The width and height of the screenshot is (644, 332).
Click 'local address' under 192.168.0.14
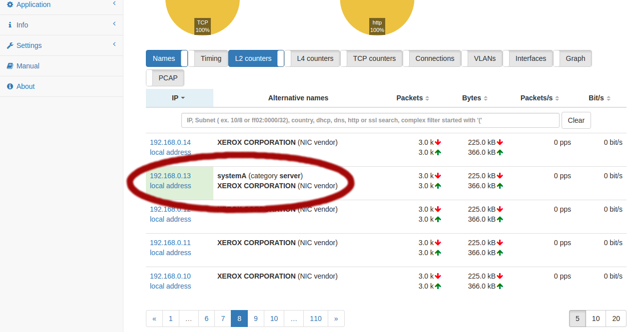tap(170, 152)
